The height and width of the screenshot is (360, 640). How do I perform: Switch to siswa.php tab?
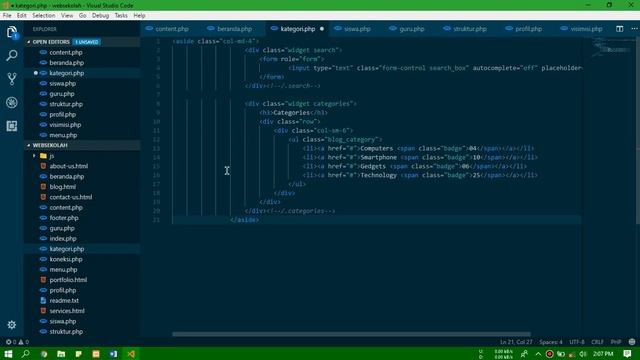coord(357,29)
